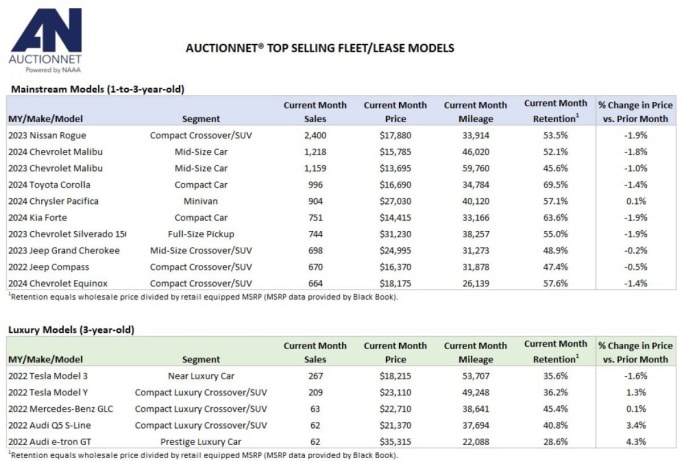The image size is (684, 462).
Task: Click the 2023 Jeep Grand Cherokee price $24,995
Action: 395,250
